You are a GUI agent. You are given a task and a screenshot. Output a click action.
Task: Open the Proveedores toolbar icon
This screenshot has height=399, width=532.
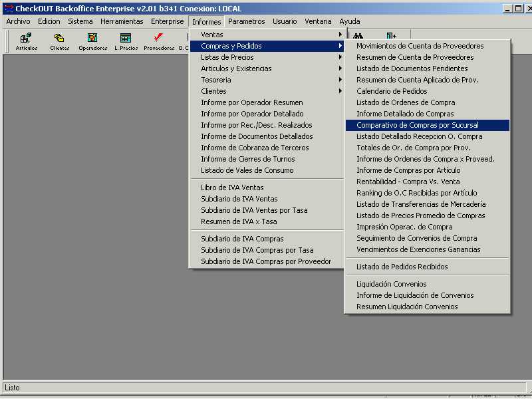coord(159,41)
